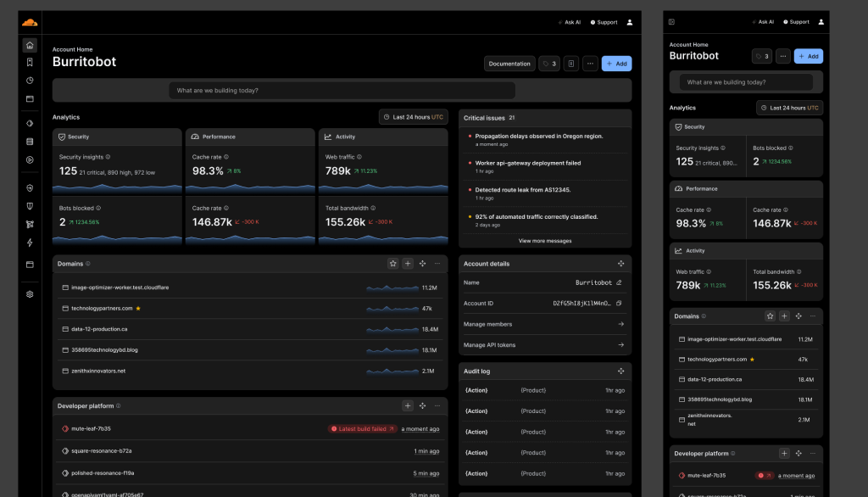The image size is (868, 497).
Task: Click Ask AI in the narrow mobile panel
Action: 763,22
